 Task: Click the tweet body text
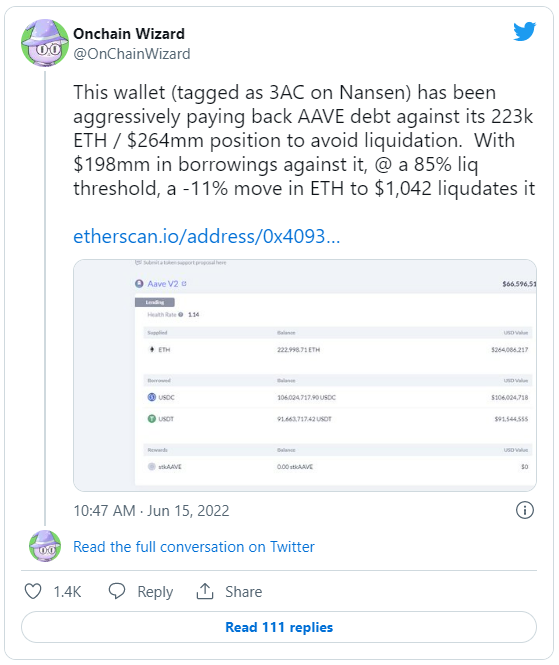tap(304, 140)
